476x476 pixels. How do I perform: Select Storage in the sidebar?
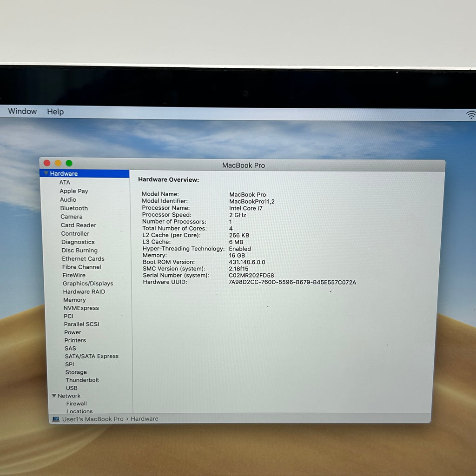tap(76, 372)
